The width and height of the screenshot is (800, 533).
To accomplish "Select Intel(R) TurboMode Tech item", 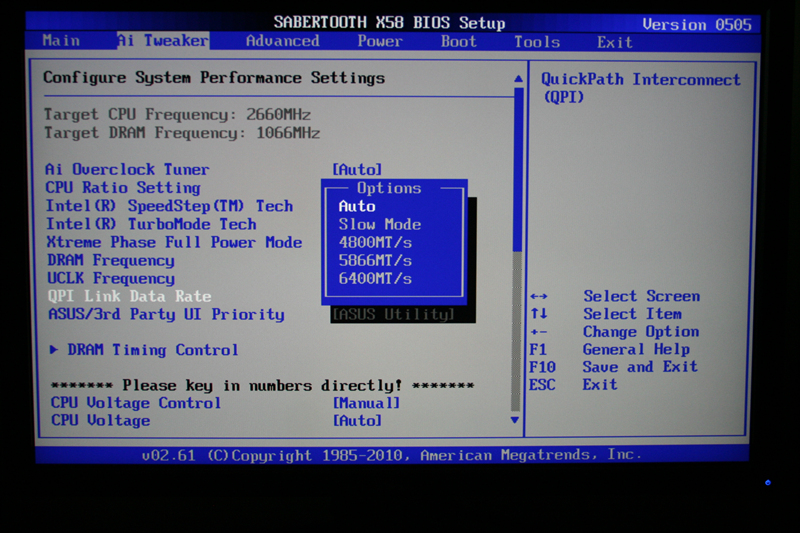I will pyautogui.click(x=151, y=224).
